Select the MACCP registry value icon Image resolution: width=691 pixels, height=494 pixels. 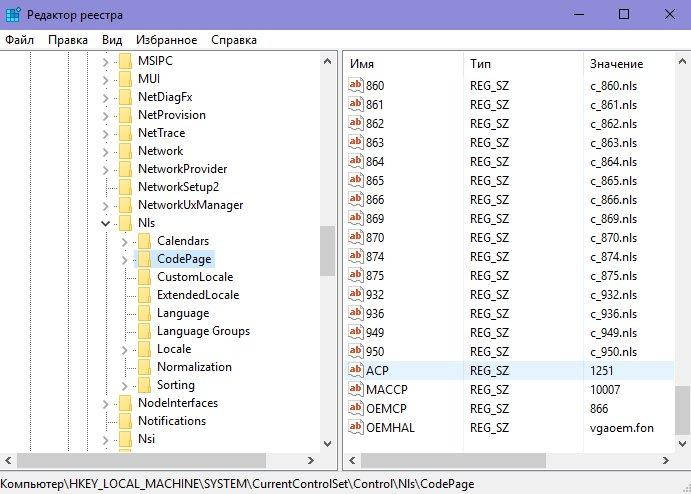(355, 387)
